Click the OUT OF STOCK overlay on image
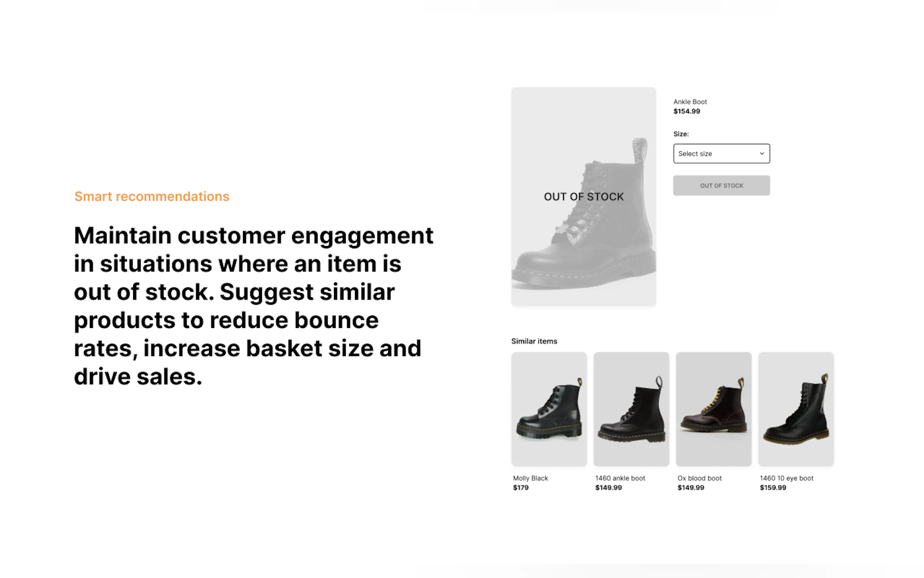 tap(583, 197)
